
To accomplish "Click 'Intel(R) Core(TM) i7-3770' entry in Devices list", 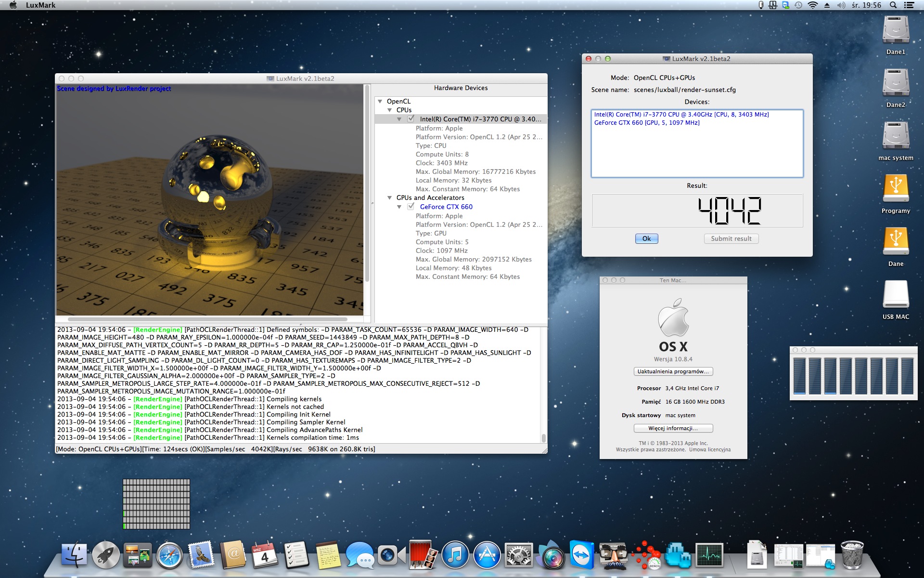I will tap(681, 114).
